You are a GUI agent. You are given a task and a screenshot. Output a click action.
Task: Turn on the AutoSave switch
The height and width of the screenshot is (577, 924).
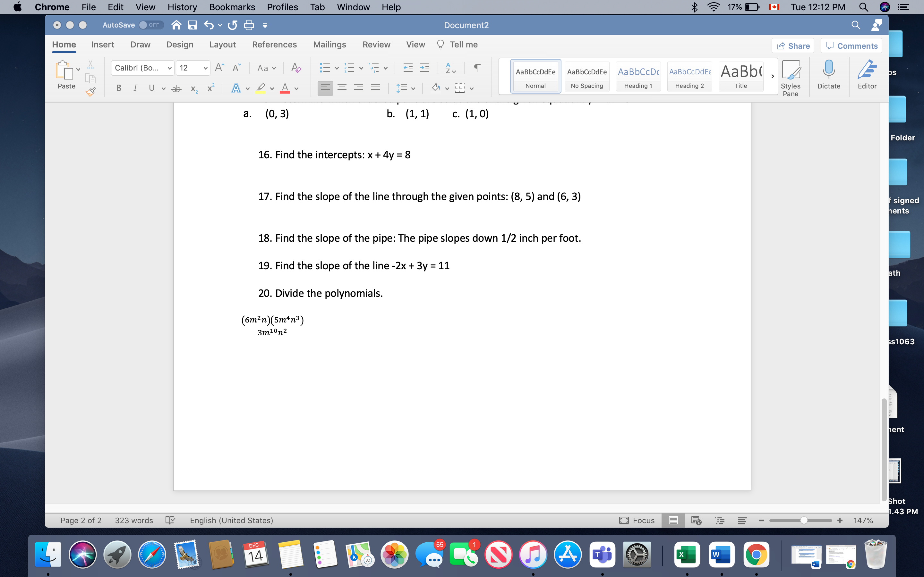click(151, 25)
